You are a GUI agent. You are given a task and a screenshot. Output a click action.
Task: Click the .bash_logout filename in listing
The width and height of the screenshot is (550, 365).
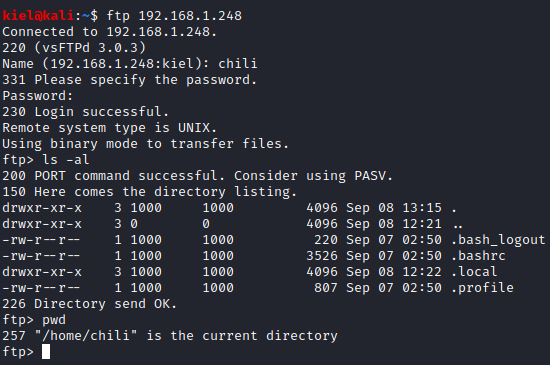click(498, 240)
